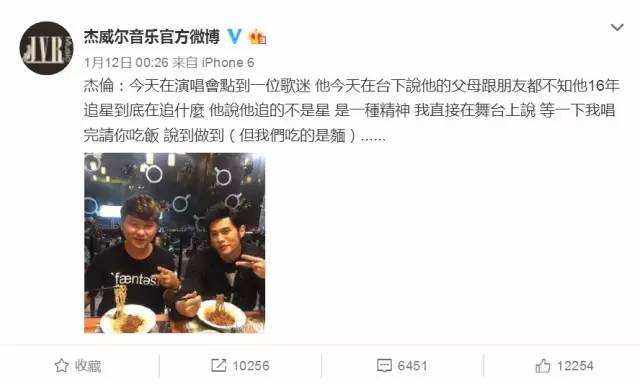
Task: Click the left plate of noodles in photo
Action: click(128, 318)
